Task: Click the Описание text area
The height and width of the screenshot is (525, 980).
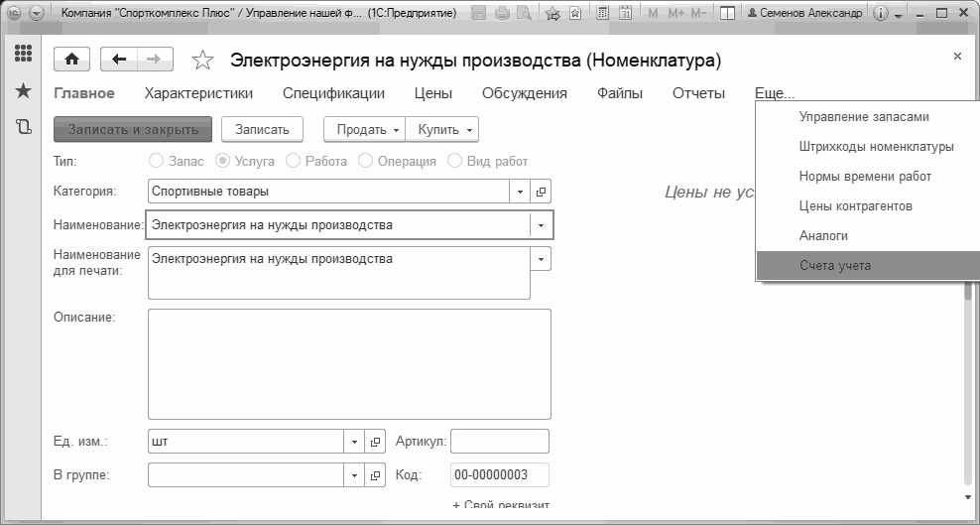Action: [x=349, y=364]
